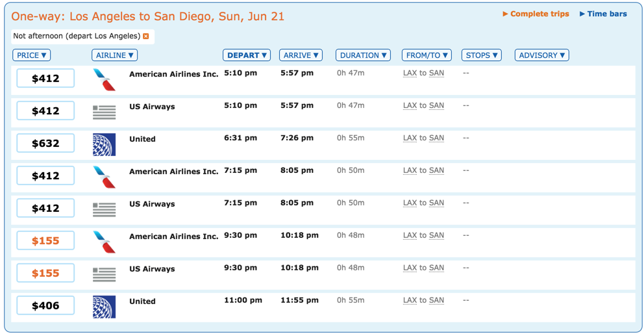Open the AIRLINE filter dropdown
This screenshot has height=334, width=644.
(114, 55)
